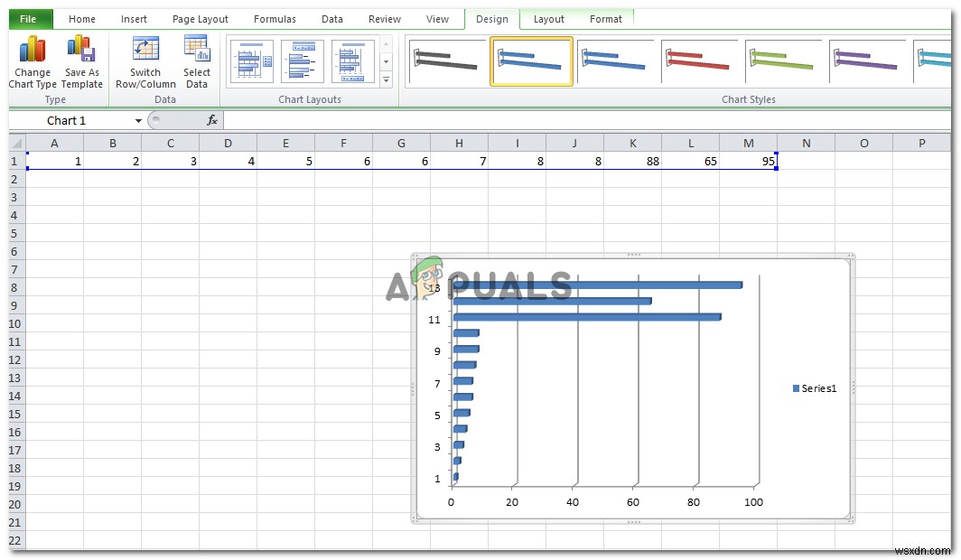
Task: Select the longest bar in the chart
Action: [598, 285]
